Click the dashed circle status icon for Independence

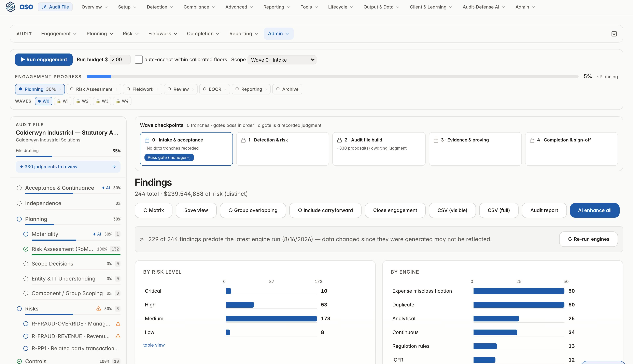[x=19, y=203]
